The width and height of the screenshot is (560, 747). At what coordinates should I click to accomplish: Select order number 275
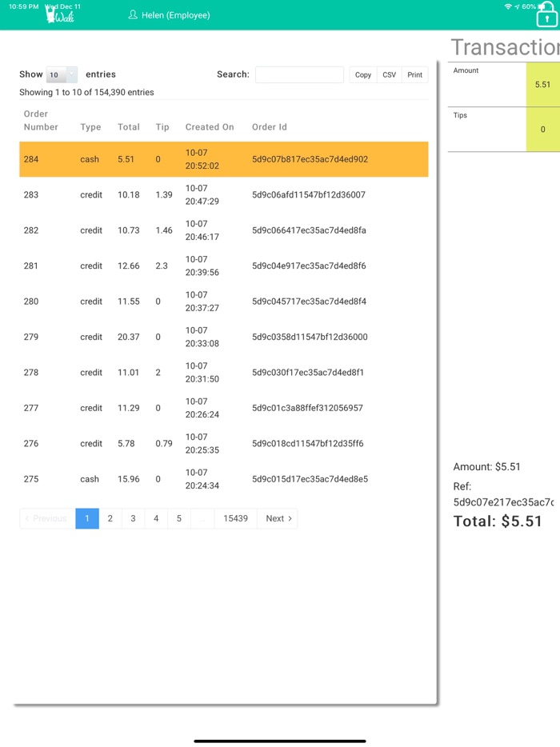click(x=31, y=479)
